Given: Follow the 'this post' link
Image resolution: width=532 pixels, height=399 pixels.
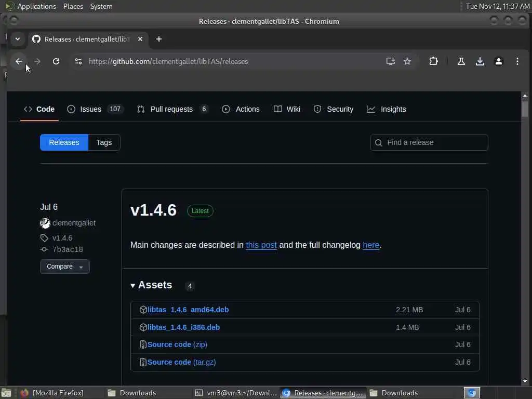Looking at the screenshot, I should coord(261,245).
